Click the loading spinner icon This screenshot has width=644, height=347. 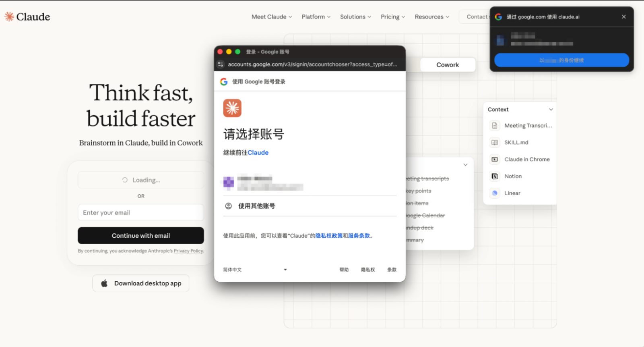pyautogui.click(x=125, y=180)
